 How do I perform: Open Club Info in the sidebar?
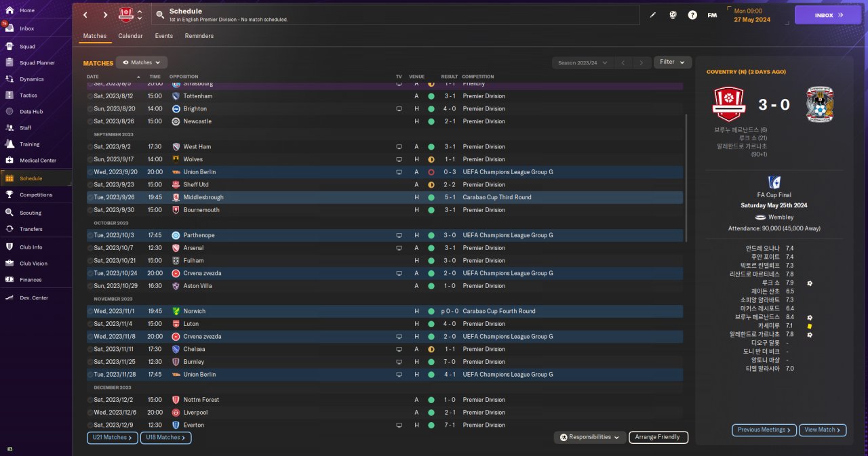[x=31, y=247]
